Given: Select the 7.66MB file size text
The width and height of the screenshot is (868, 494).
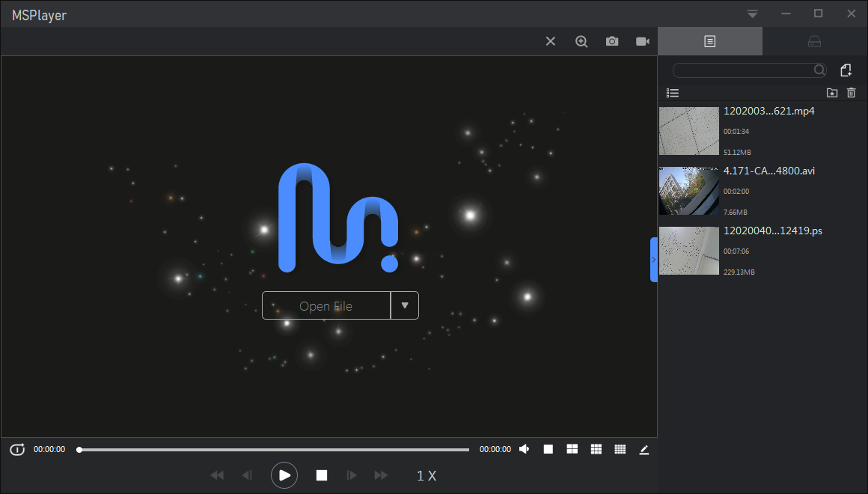Looking at the screenshot, I should (x=735, y=212).
